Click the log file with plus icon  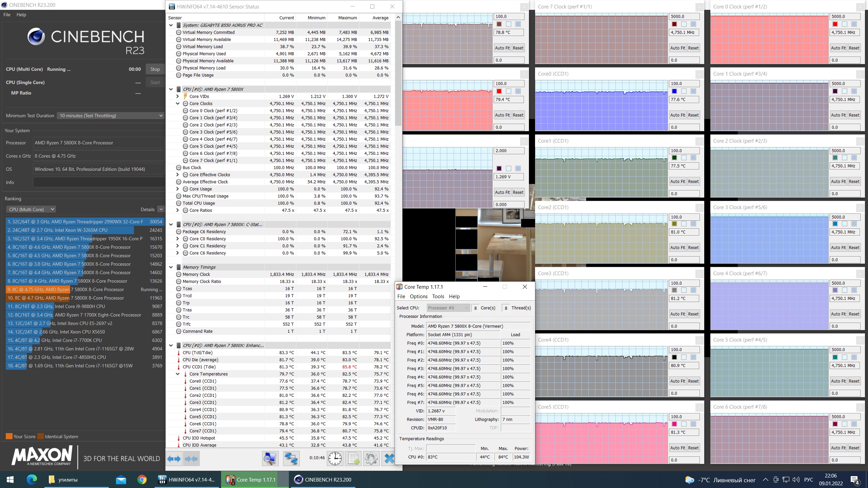point(353,459)
